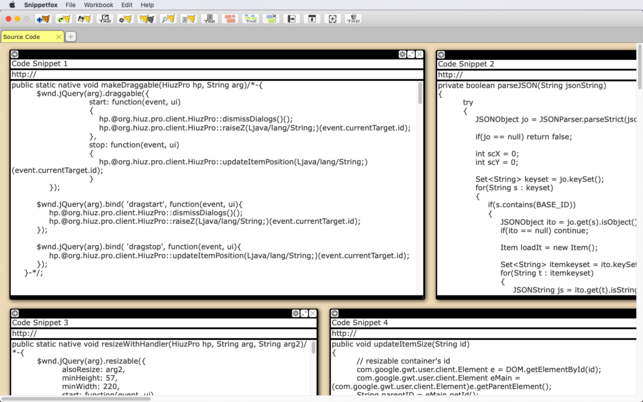Viewport: 643px width, 402px height.
Task: Click the blue-green blocks TAB icon
Action: point(251,19)
